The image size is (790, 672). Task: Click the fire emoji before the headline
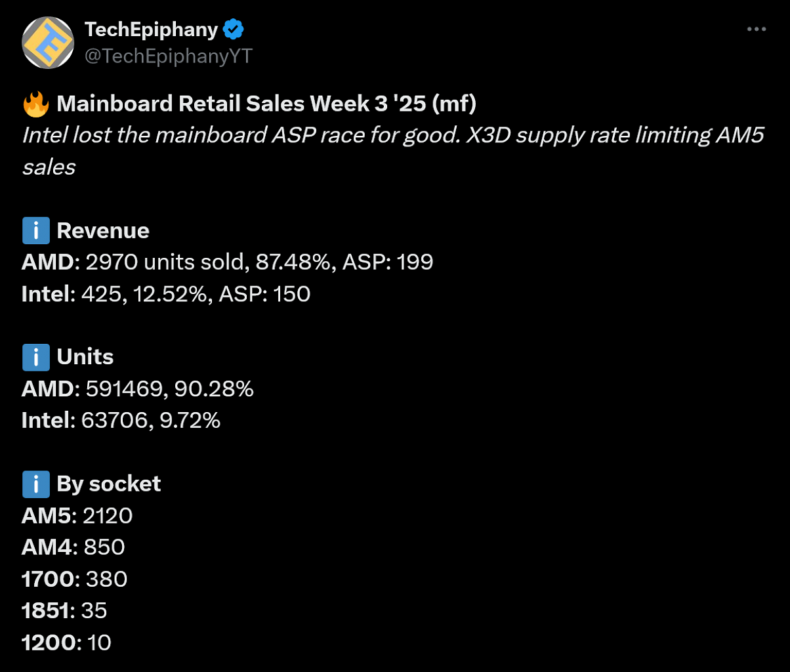click(x=35, y=104)
